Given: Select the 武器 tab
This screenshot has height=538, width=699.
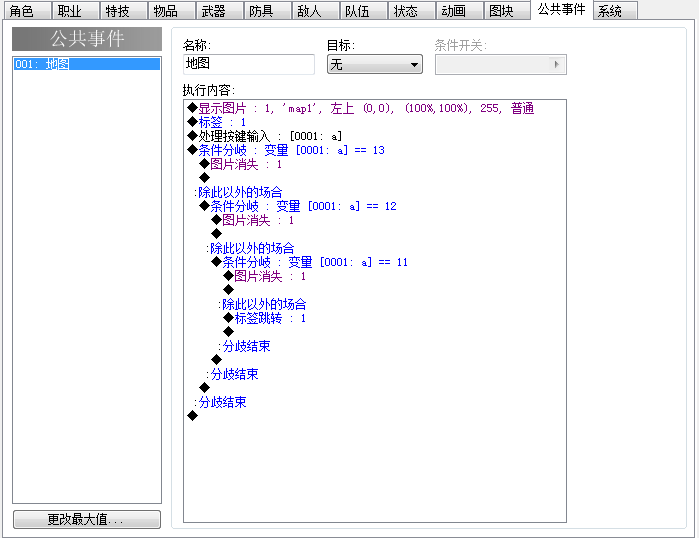Looking at the screenshot, I should click(219, 11).
